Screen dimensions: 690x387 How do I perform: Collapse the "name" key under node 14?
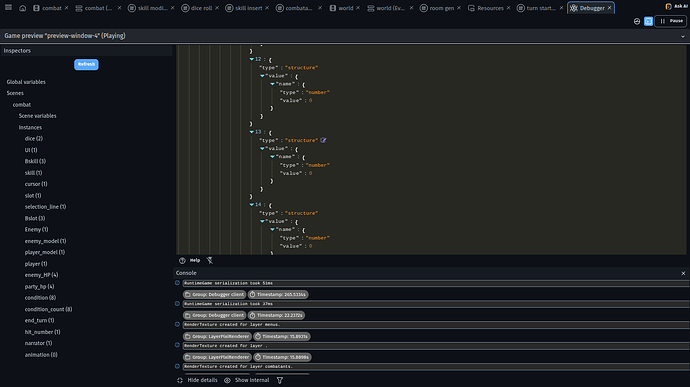[x=272, y=229]
